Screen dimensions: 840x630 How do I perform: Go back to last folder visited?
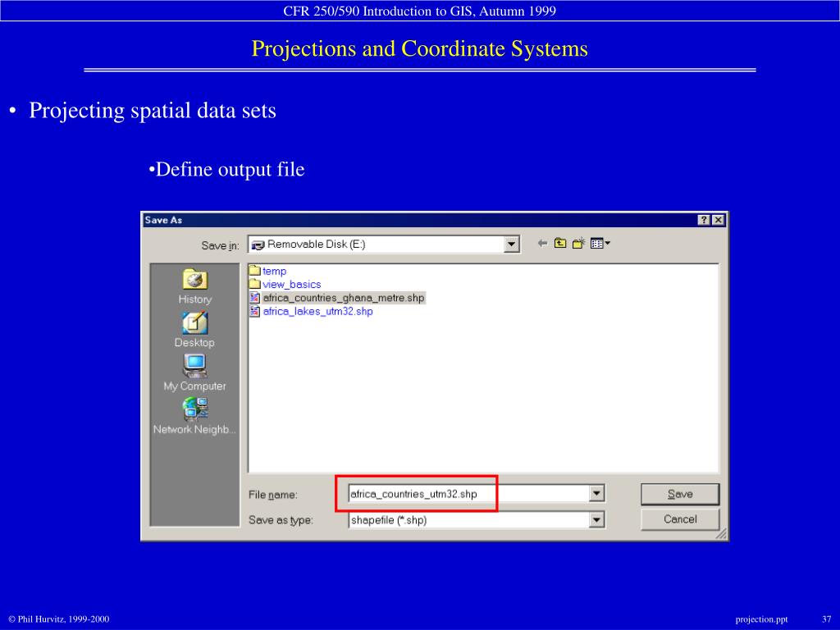542,244
